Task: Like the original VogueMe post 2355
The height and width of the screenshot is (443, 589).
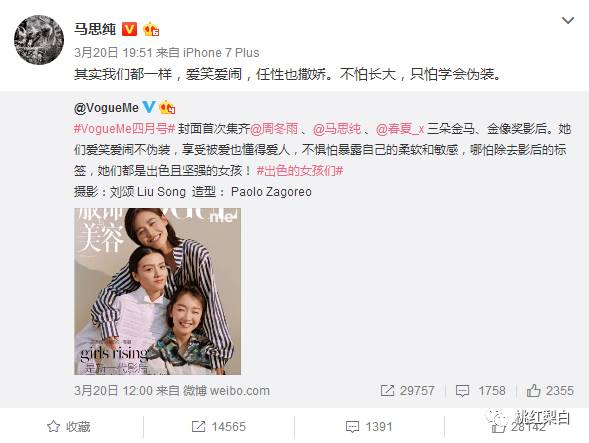Action: pos(550,391)
